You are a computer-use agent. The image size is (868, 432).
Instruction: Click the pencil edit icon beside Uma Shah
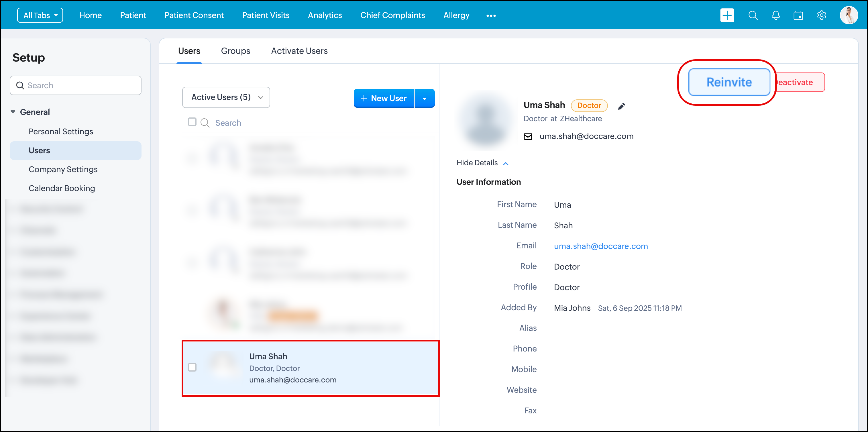pos(621,106)
